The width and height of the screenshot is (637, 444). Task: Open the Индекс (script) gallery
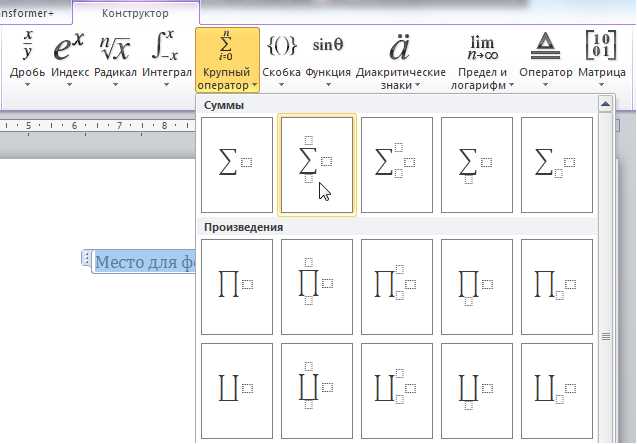pyautogui.click(x=69, y=59)
